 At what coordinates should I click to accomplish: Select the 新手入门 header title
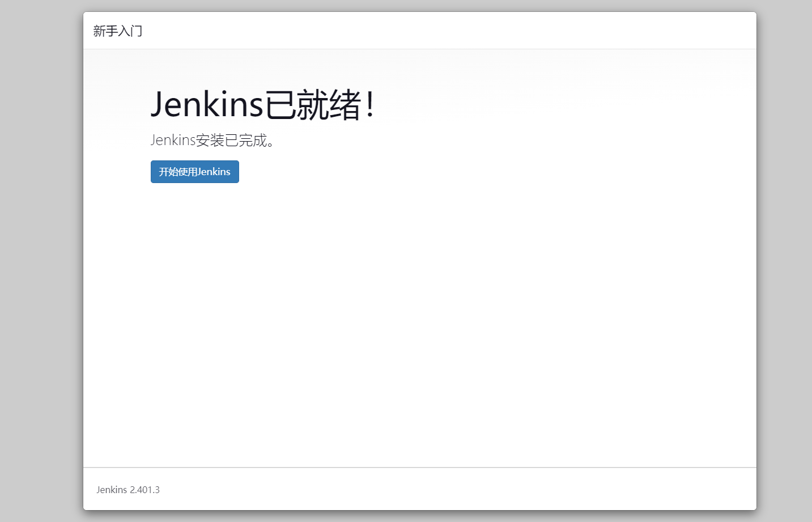tap(118, 31)
